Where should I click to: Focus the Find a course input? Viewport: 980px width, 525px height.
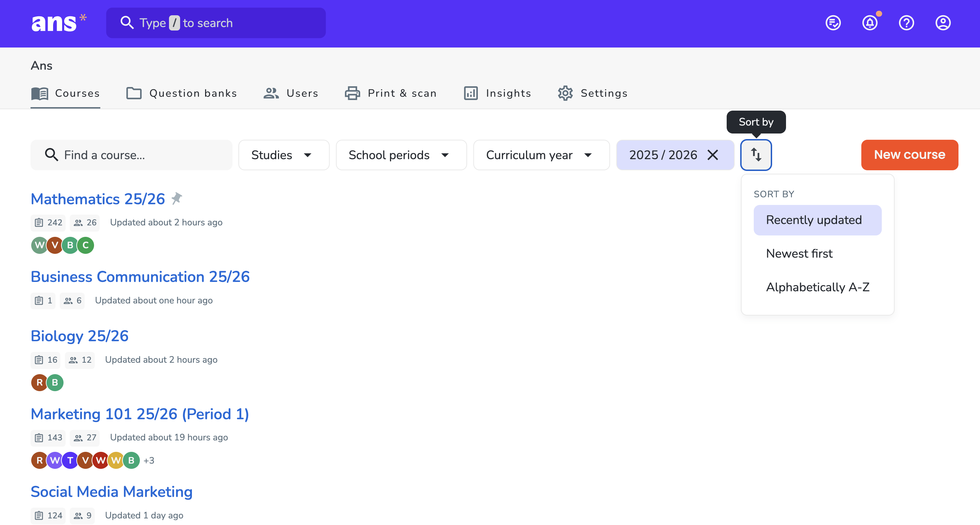pos(131,155)
